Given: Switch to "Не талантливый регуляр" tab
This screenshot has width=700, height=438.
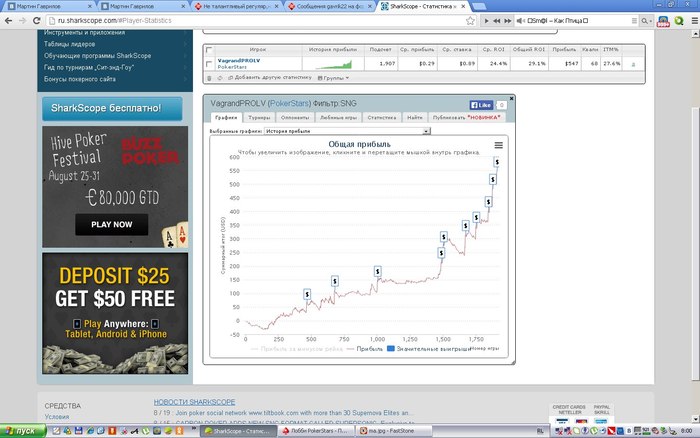Looking at the screenshot, I should click(236, 6).
